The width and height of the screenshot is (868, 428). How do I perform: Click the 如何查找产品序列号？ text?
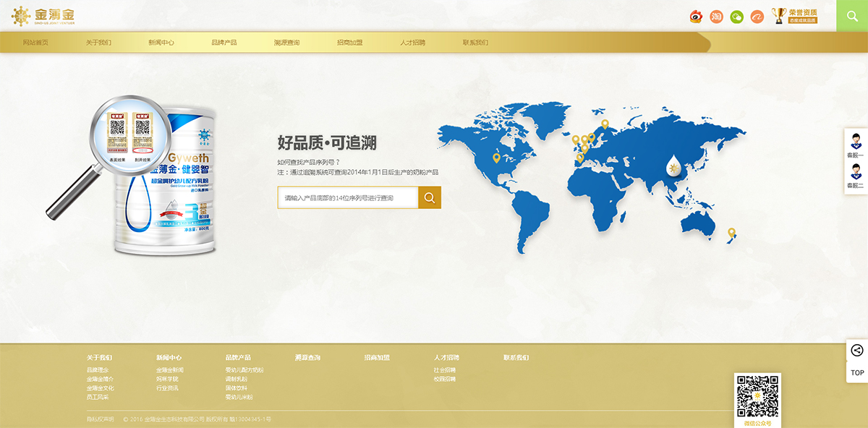point(308,162)
